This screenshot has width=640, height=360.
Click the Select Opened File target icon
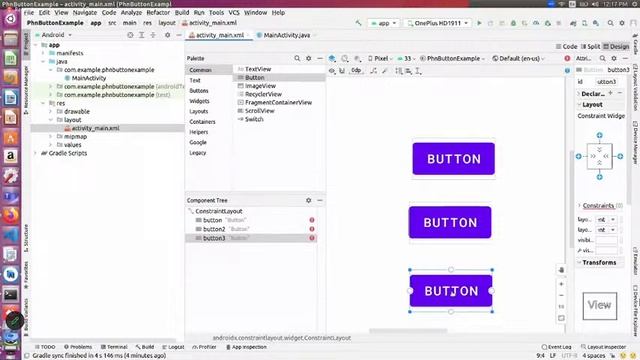tap(130, 35)
